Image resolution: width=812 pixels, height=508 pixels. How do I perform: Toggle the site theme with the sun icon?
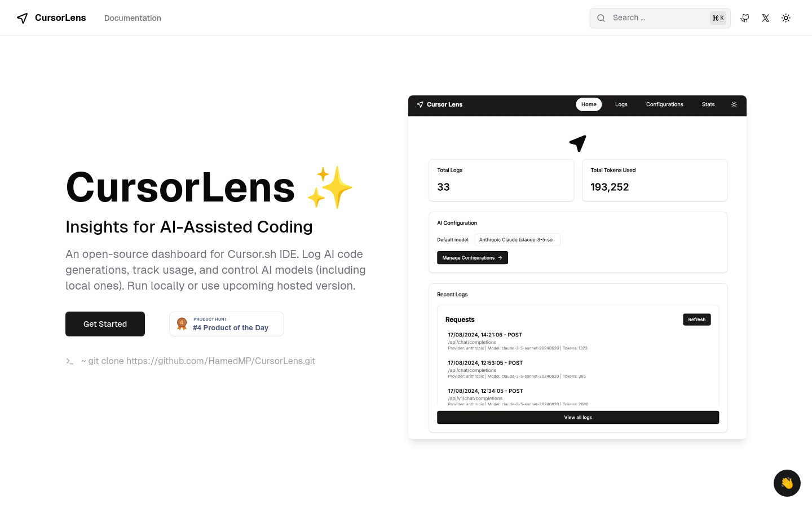[x=785, y=17]
